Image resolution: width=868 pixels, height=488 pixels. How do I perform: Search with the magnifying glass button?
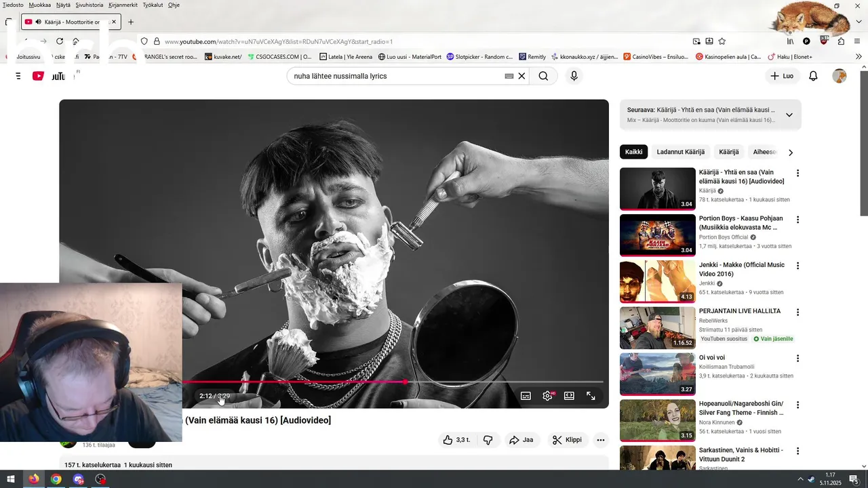pyautogui.click(x=543, y=76)
